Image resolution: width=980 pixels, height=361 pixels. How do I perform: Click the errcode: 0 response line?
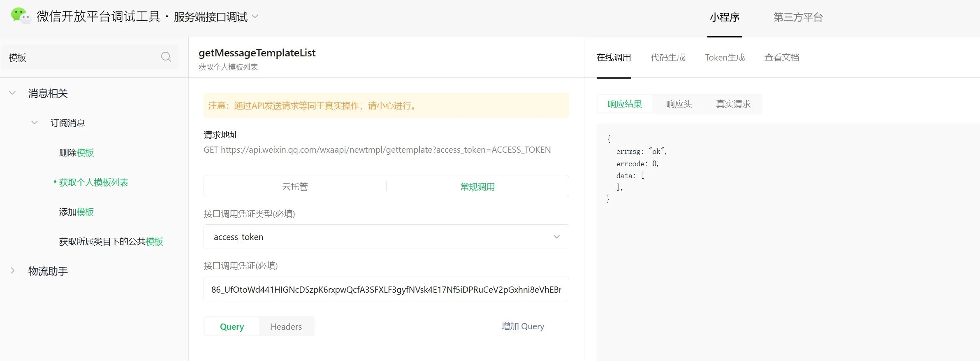point(637,164)
